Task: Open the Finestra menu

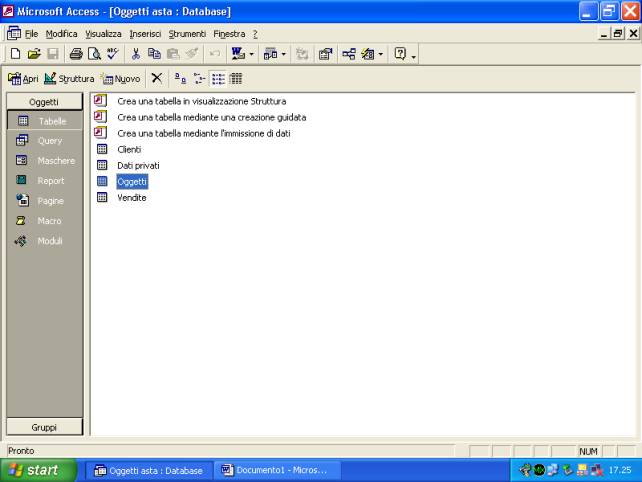Action: point(229,34)
